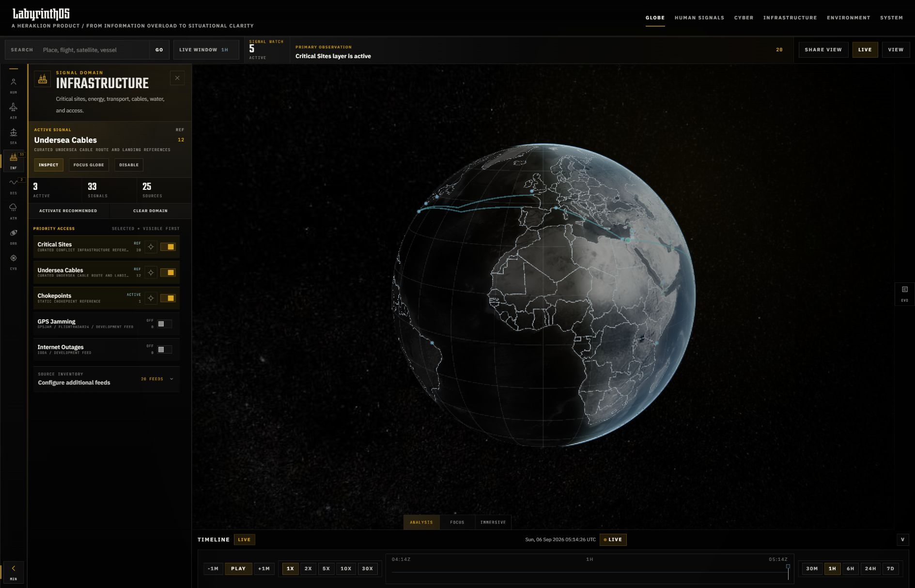The height and width of the screenshot is (588, 915).
Task: Open the Live Window 1H selector
Action: pyautogui.click(x=206, y=50)
